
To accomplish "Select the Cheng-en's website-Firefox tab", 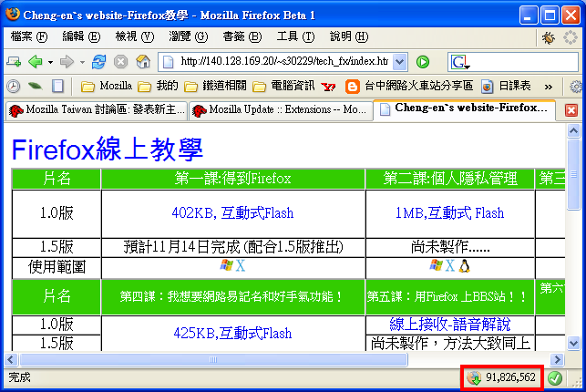I will click(x=464, y=109).
